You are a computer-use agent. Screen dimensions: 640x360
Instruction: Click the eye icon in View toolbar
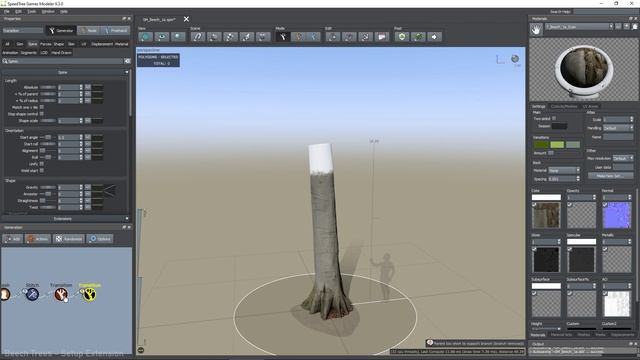[162, 37]
